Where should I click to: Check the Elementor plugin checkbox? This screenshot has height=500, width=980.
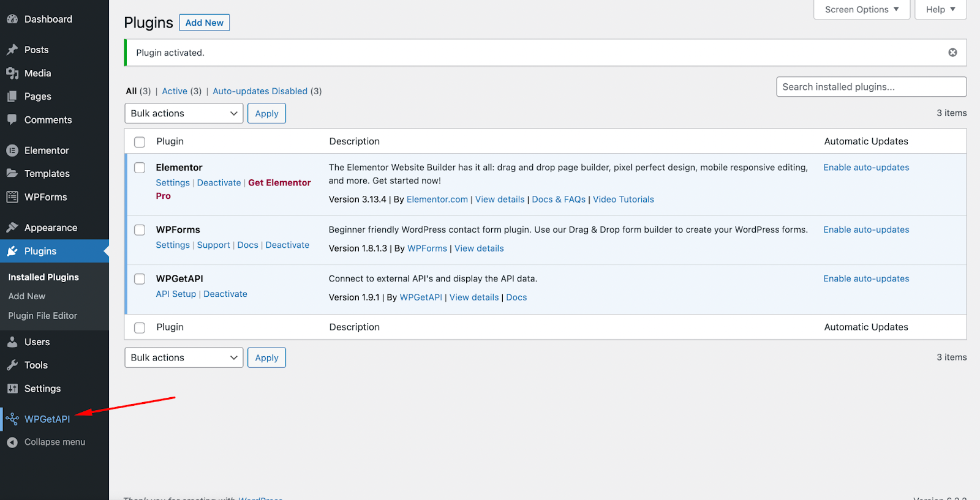pos(140,168)
